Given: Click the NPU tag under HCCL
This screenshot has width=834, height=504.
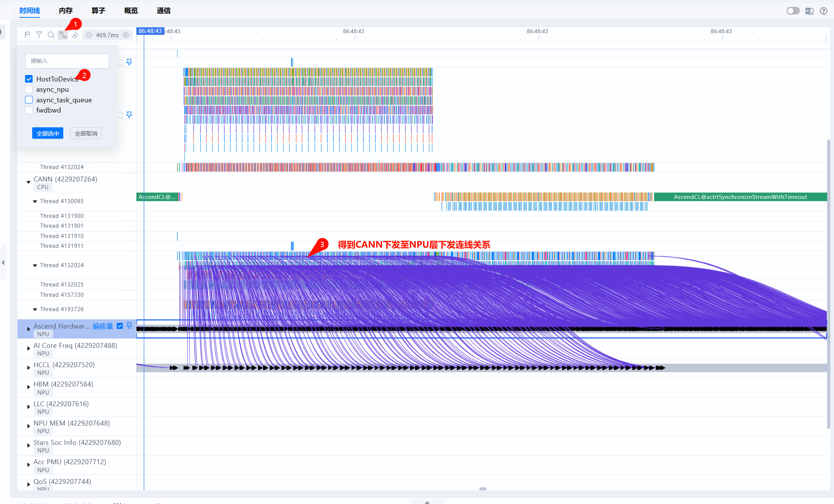Looking at the screenshot, I should click(43, 373).
